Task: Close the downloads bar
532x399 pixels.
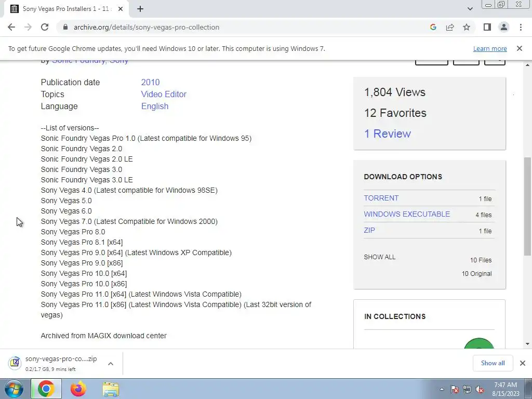Action: pyautogui.click(x=523, y=363)
